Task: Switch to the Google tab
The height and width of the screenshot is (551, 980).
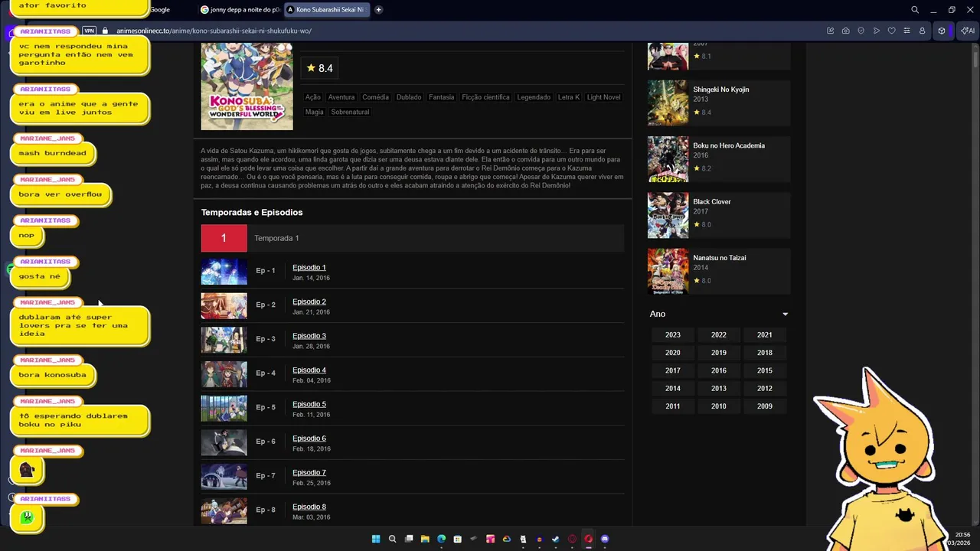Action: pyautogui.click(x=161, y=10)
